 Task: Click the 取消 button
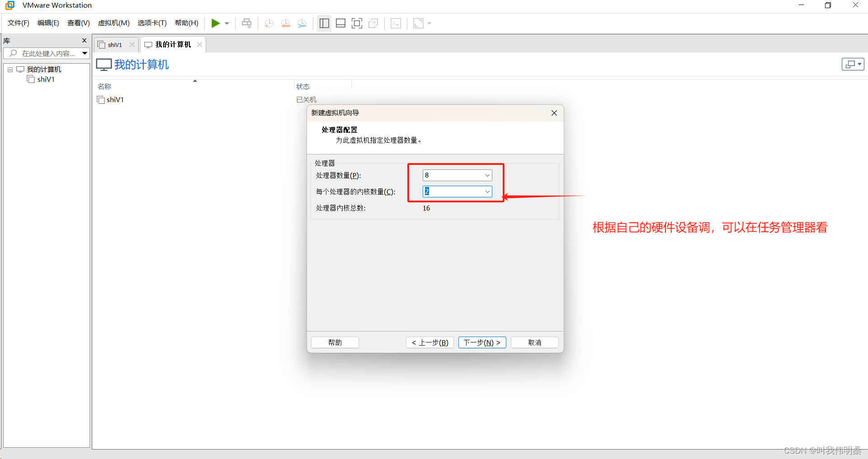tap(534, 342)
